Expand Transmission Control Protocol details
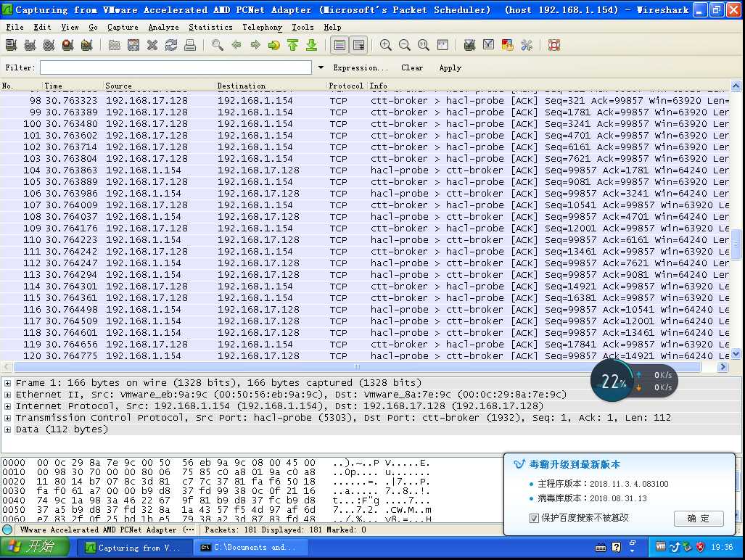The width and height of the screenshot is (745, 560). (7, 418)
